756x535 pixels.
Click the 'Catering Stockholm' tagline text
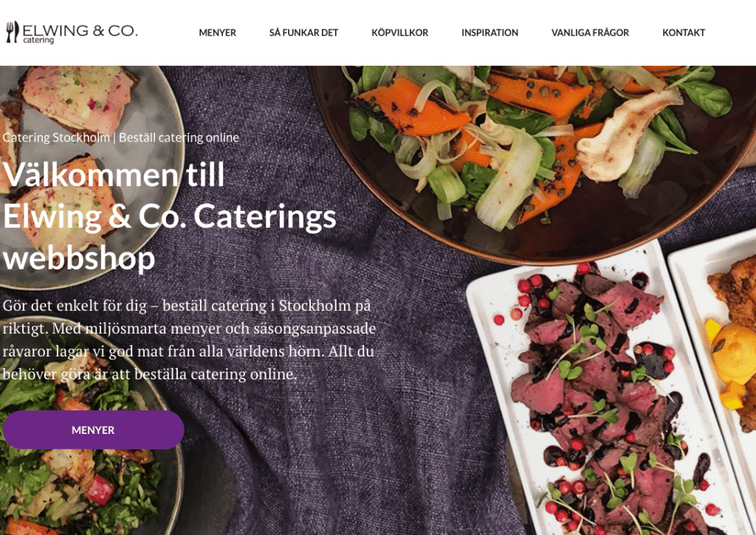[x=56, y=137]
